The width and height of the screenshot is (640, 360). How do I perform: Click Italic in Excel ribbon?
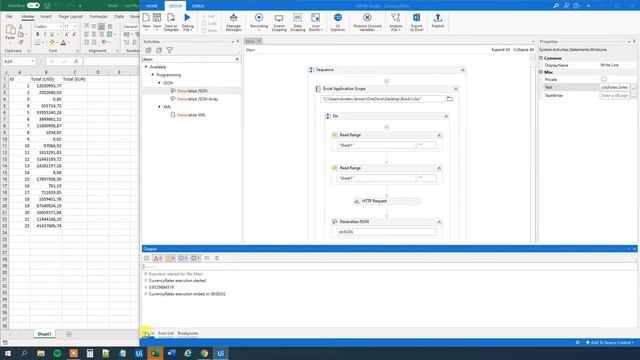45,34
